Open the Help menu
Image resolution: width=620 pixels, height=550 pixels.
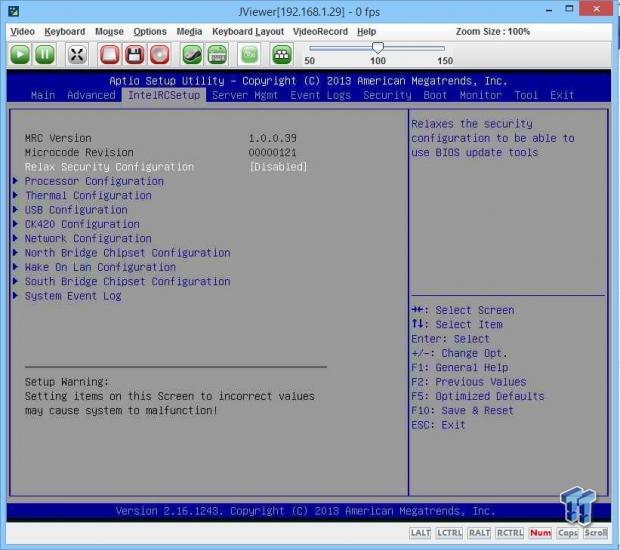367,31
